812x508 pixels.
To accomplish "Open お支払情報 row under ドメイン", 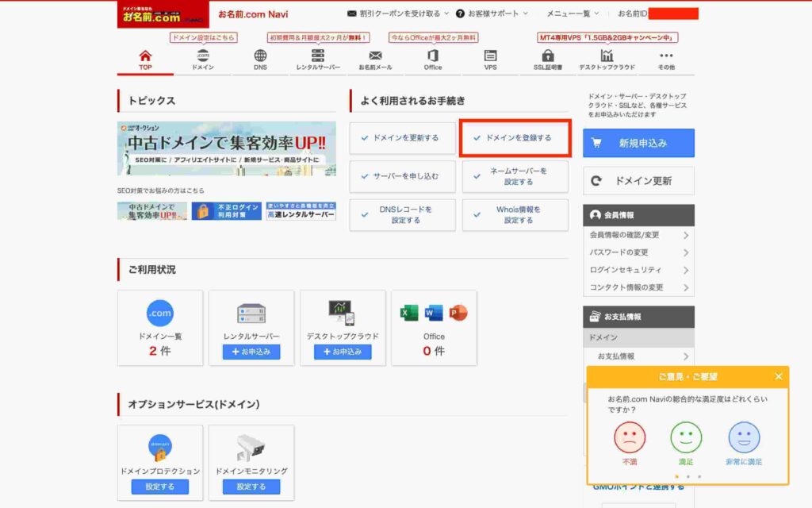I will point(638,356).
